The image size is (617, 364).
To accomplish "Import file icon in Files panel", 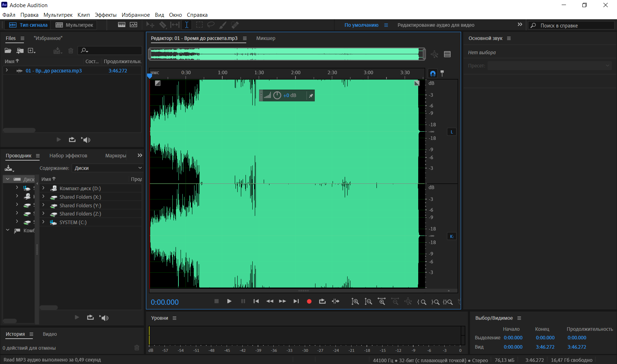I will pos(20,51).
